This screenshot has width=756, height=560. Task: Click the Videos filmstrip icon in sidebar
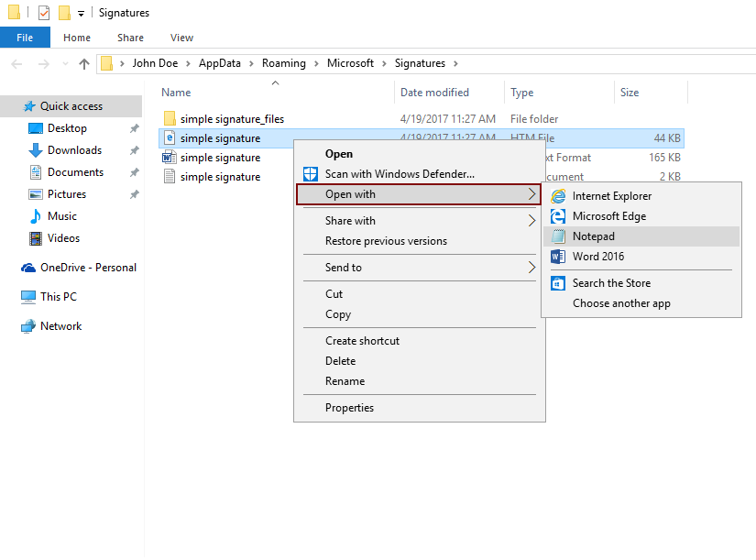coord(36,238)
